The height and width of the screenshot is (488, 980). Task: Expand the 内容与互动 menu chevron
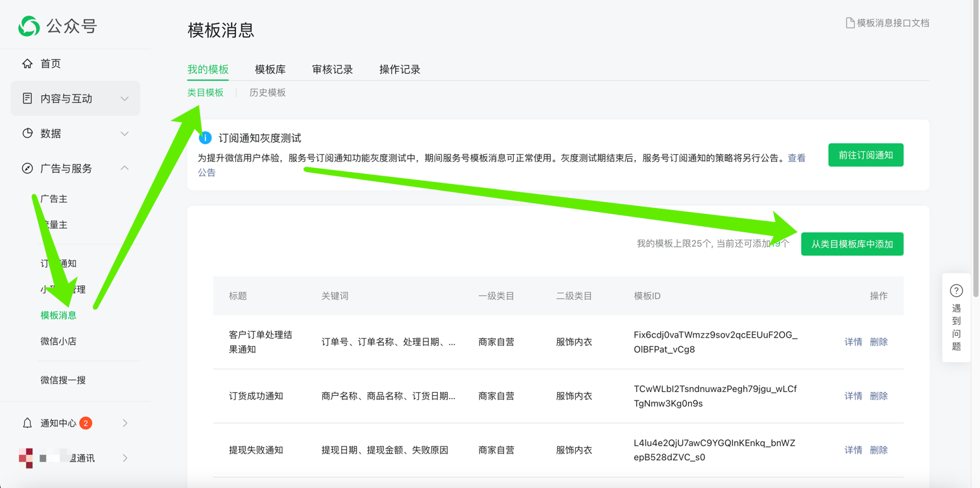click(x=125, y=99)
